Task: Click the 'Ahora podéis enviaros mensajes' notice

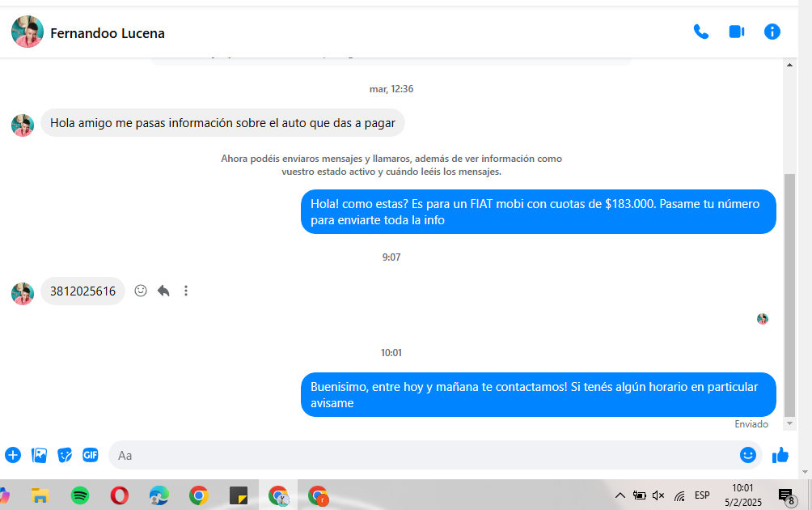Action: (391, 165)
